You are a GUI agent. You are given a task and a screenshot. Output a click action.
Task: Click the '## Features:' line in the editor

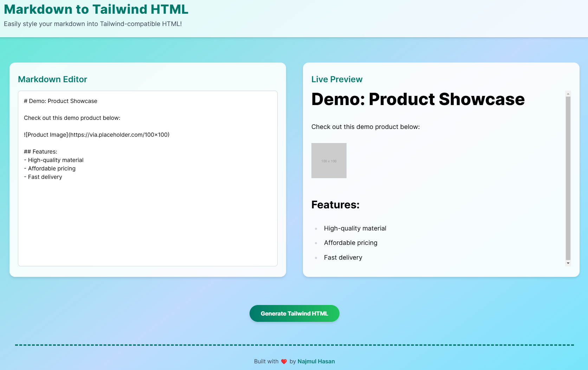pyautogui.click(x=40, y=151)
